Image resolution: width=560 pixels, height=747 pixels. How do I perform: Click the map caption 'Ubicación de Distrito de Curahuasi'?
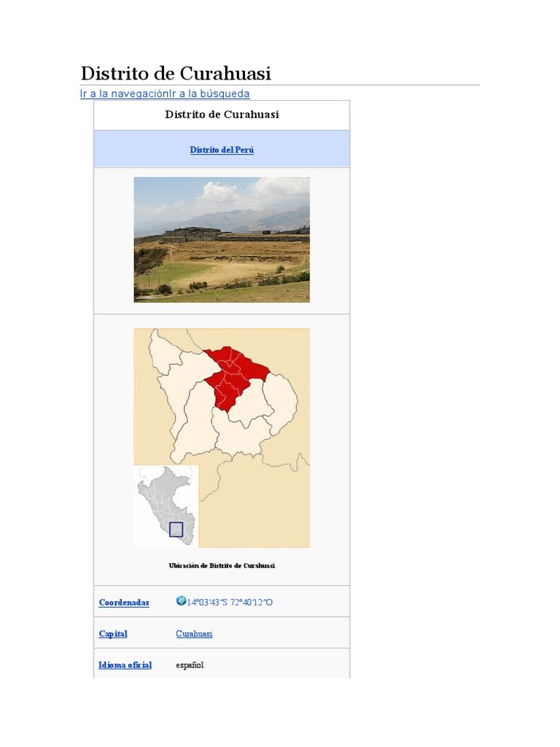pos(222,565)
